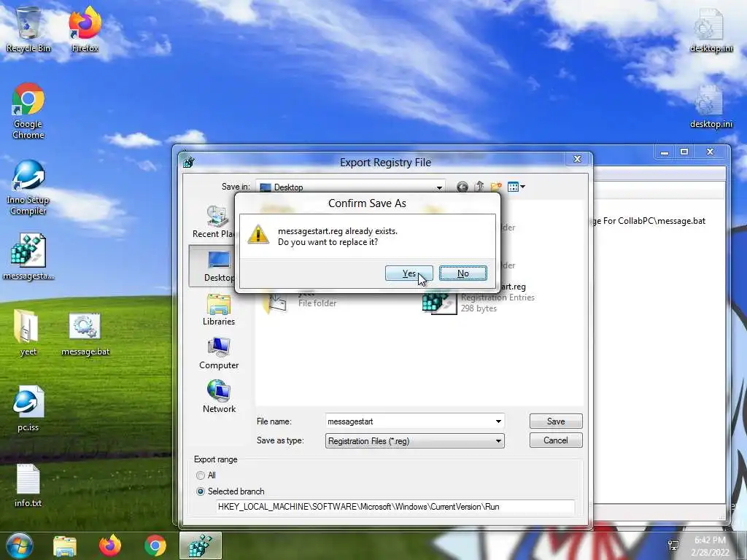Select the yeet folder in file list
Viewport: 747px width, 560px height.
[300, 301]
